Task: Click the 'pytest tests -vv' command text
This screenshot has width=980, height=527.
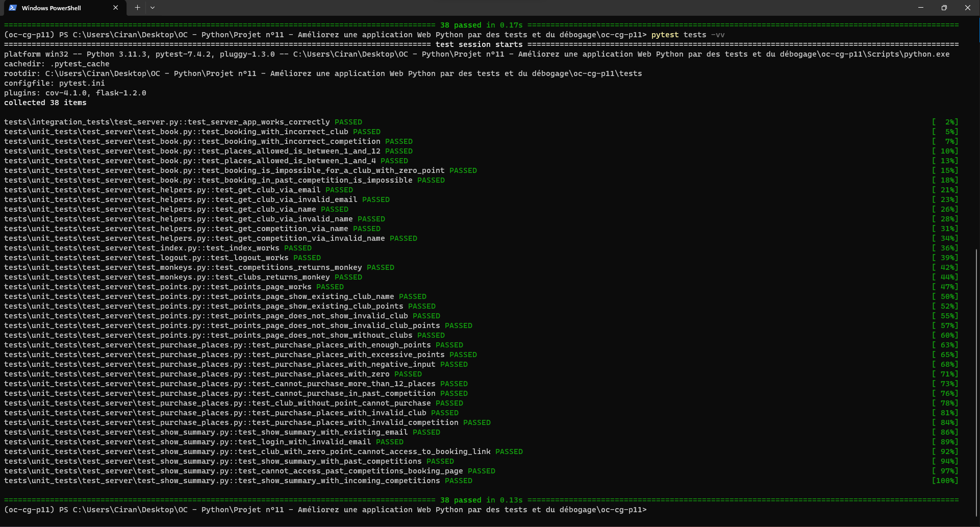Action: pyautogui.click(x=688, y=35)
